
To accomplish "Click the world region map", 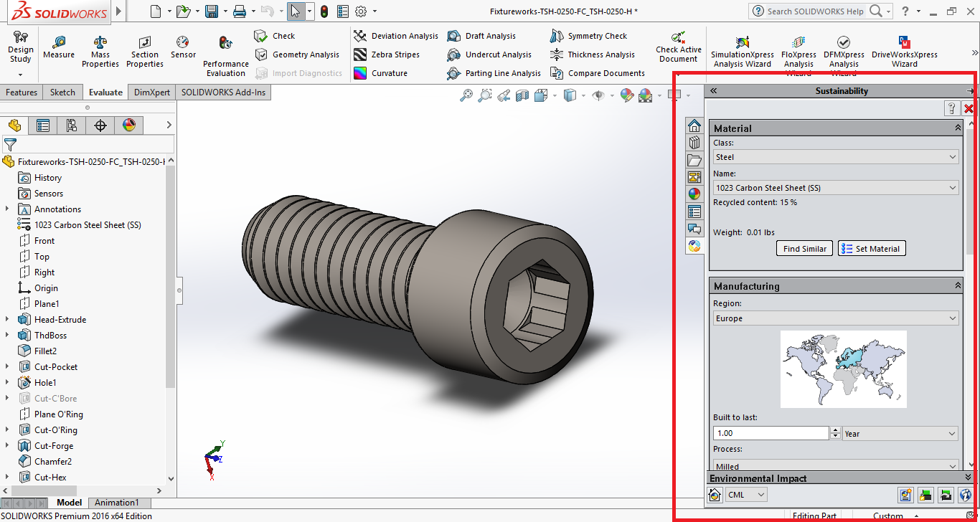I will 843,369.
